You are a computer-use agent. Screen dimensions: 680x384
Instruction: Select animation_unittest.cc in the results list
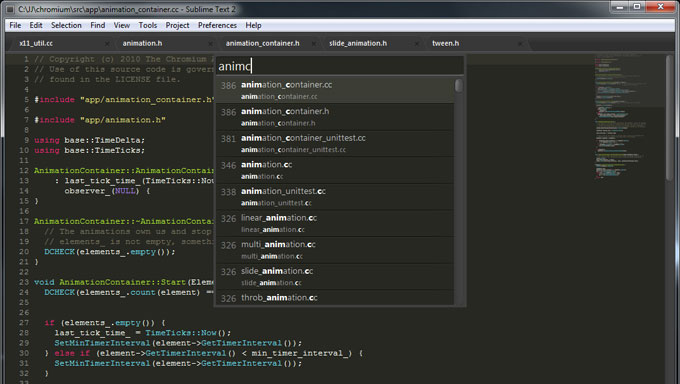(x=335, y=197)
